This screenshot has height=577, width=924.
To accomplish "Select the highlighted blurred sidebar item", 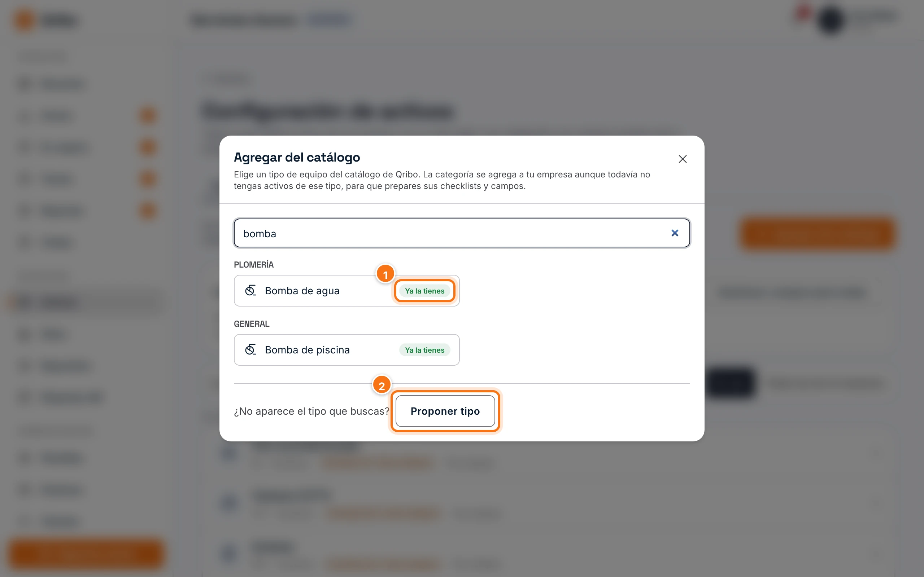I will click(x=86, y=302).
